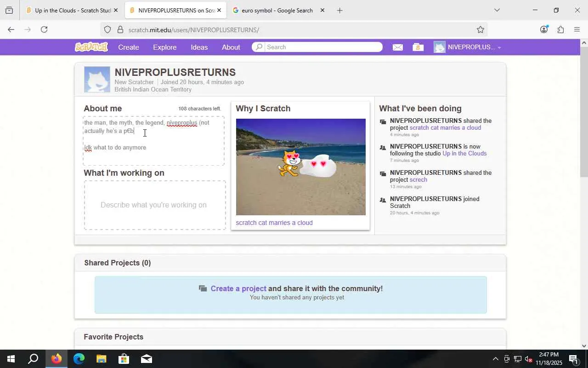Click the volume icon in system tray

click(528, 359)
